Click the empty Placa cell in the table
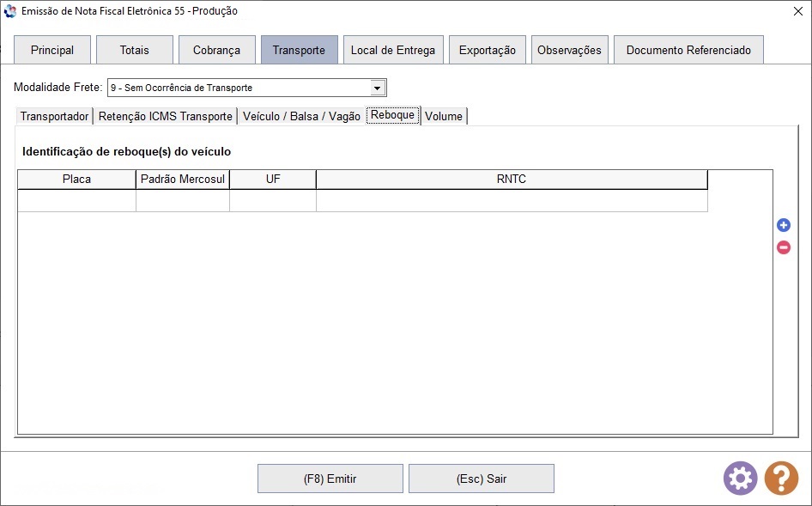 tap(76, 200)
